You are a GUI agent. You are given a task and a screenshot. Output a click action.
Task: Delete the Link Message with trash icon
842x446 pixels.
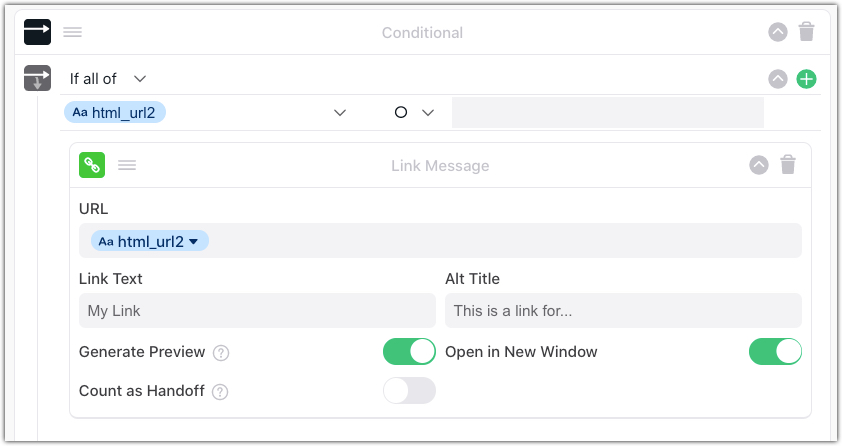coord(788,165)
